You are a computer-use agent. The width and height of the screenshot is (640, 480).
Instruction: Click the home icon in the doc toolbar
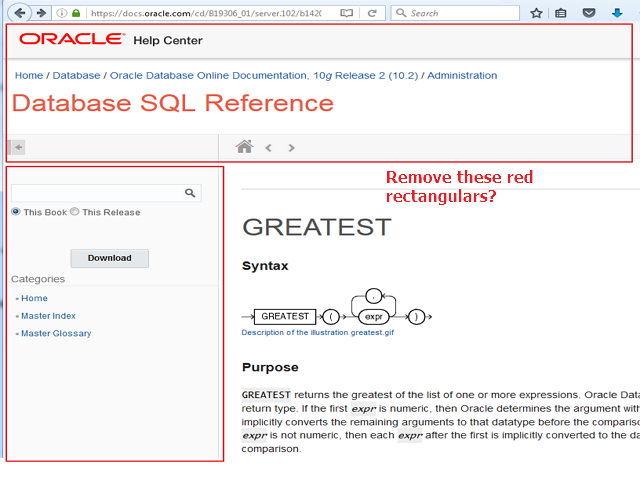click(x=244, y=147)
